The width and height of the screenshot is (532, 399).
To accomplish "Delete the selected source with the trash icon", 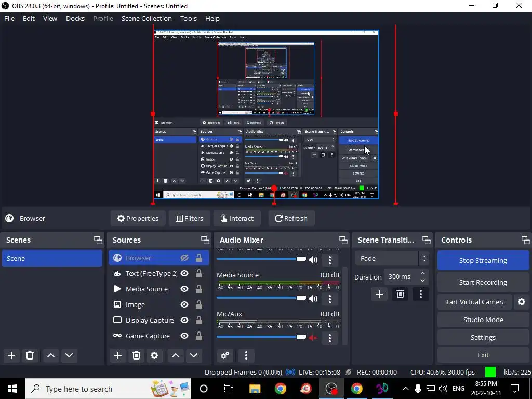I will [136, 355].
